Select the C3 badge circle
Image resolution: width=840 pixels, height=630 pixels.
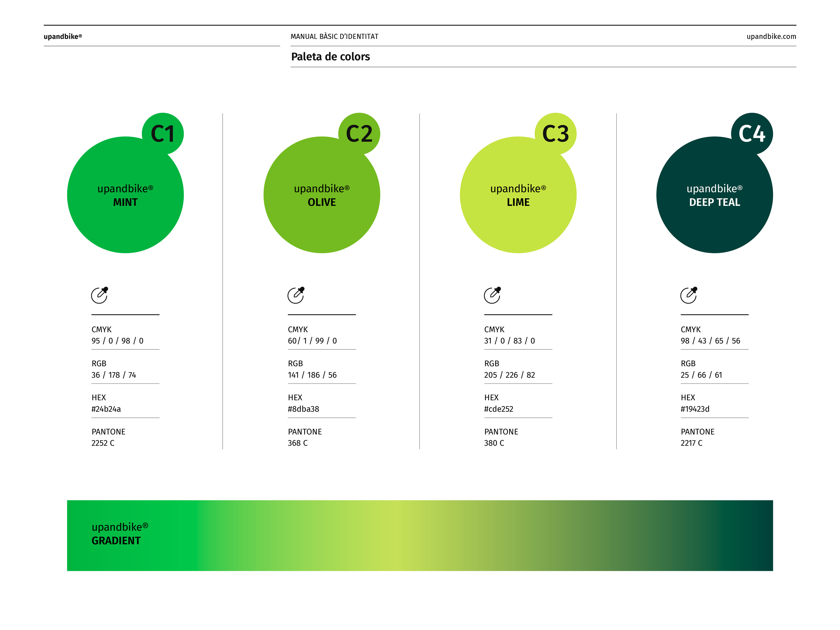(556, 134)
